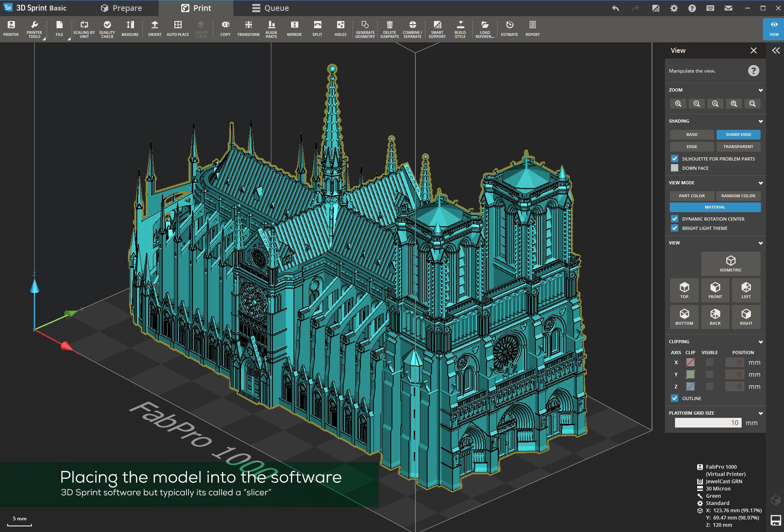784x532 pixels.
Task: Switch to the Print tab
Action: 196,8
